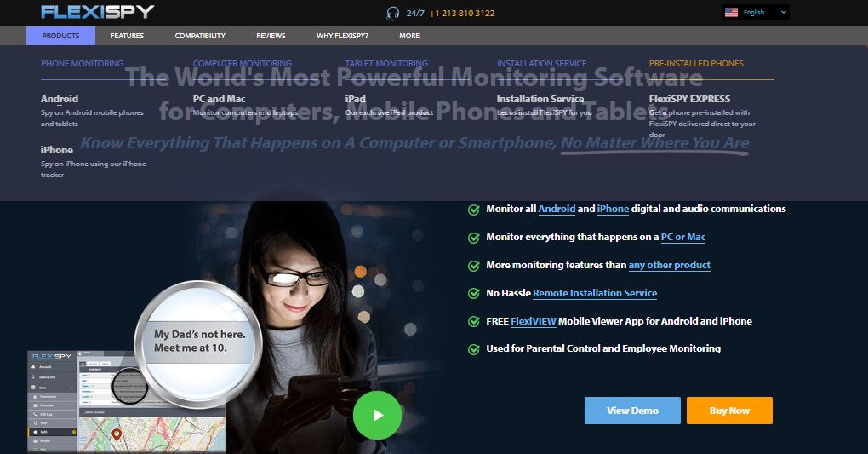Screen dimensions: 868x454
Task: Click the "Spy on Android mobile phones" description
Action: (x=92, y=118)
